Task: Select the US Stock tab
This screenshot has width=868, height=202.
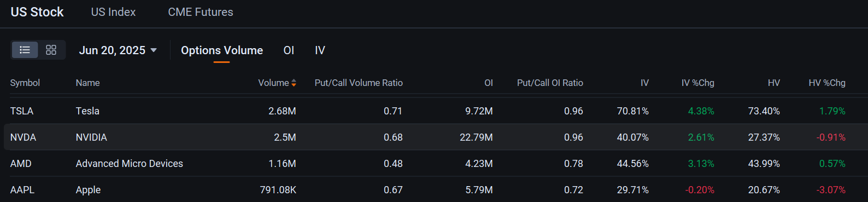Action: tap(37, 12)
